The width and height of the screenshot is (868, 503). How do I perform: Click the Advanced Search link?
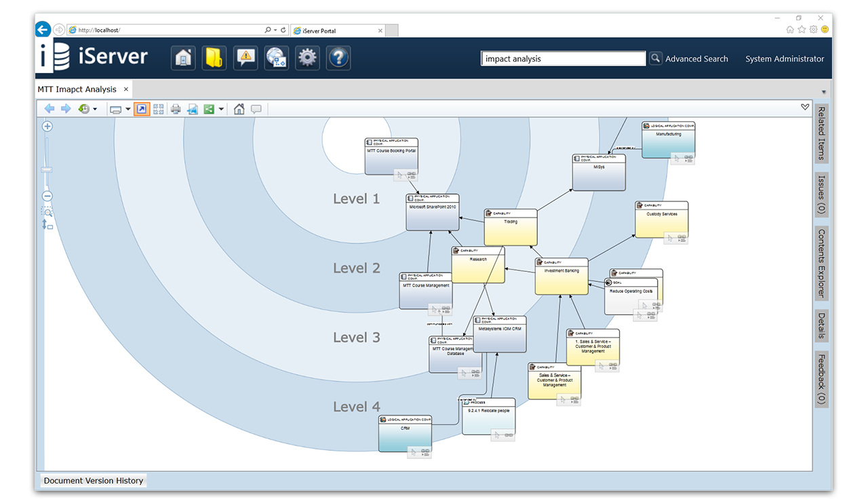coord(696,59)
